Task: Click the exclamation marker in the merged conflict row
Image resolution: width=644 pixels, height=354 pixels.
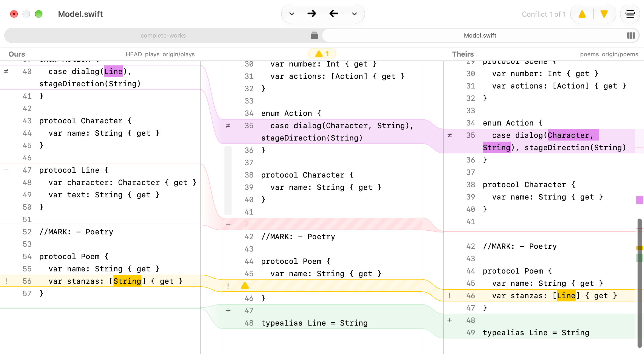Action: pyautogui.click(x=228, y=286)
